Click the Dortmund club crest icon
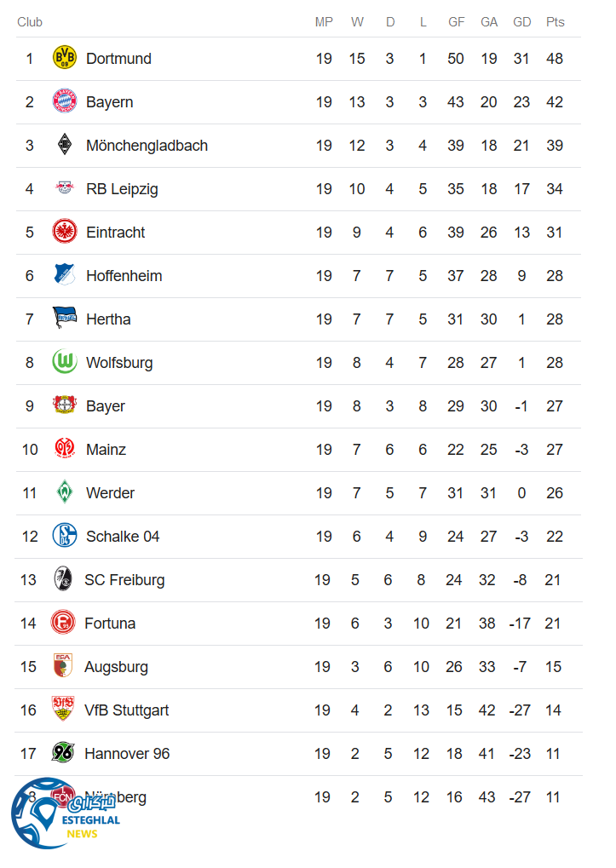This screenshot has width=616, height=868. click(x=65, y=58)
